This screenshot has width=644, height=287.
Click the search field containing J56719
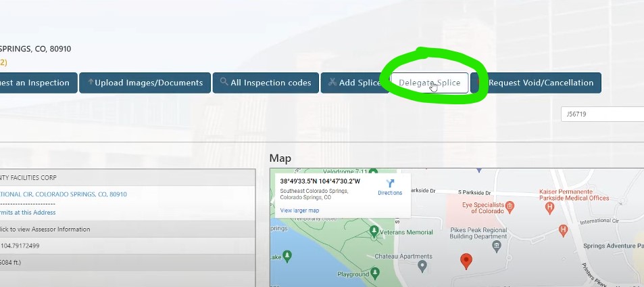(601, 114)
